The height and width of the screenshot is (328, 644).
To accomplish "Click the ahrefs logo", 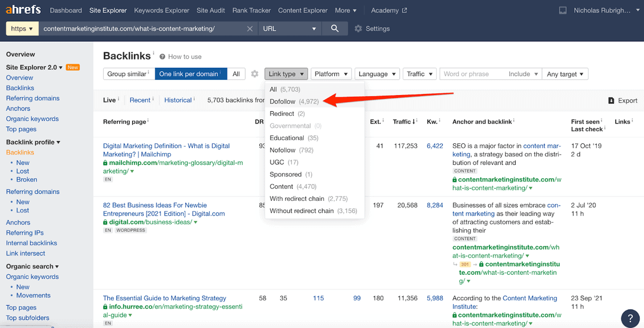I will coord(24,10).
